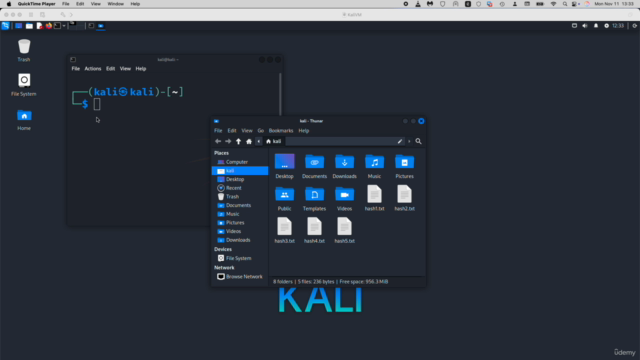Click the pencil edit-location icon in Thunar
The image size is (640, 360).
point(400,141)
